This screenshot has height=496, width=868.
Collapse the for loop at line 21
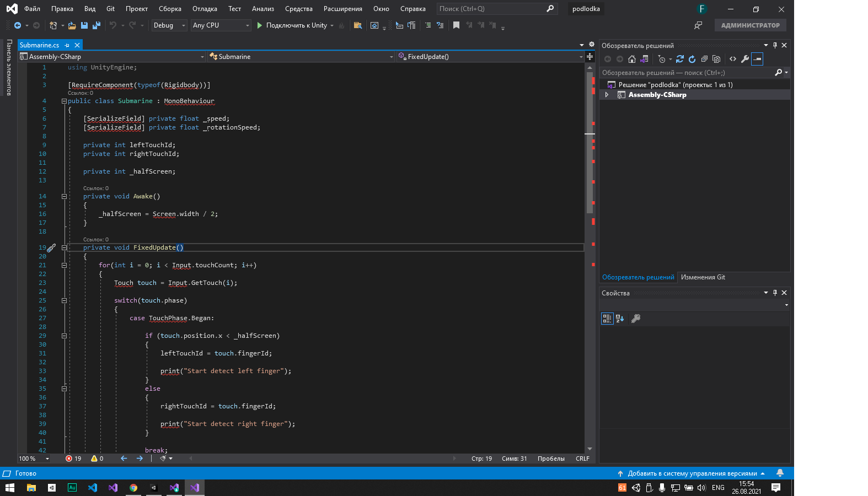pos(64,265)
